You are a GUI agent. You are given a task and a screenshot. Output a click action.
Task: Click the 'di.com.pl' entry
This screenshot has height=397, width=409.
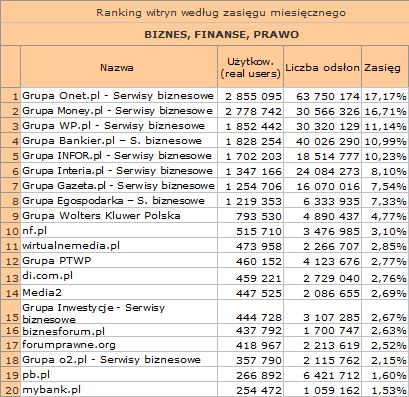47,276
